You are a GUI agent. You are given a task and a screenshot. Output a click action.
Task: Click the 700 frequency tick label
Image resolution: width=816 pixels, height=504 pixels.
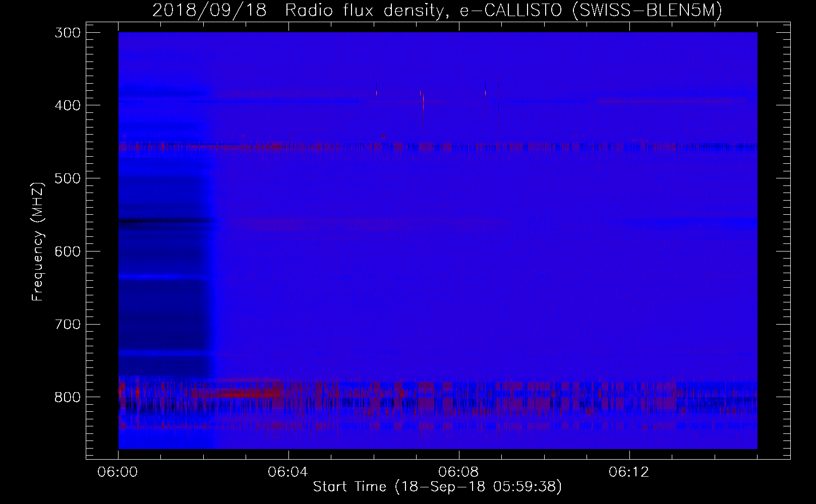(67, 324)
